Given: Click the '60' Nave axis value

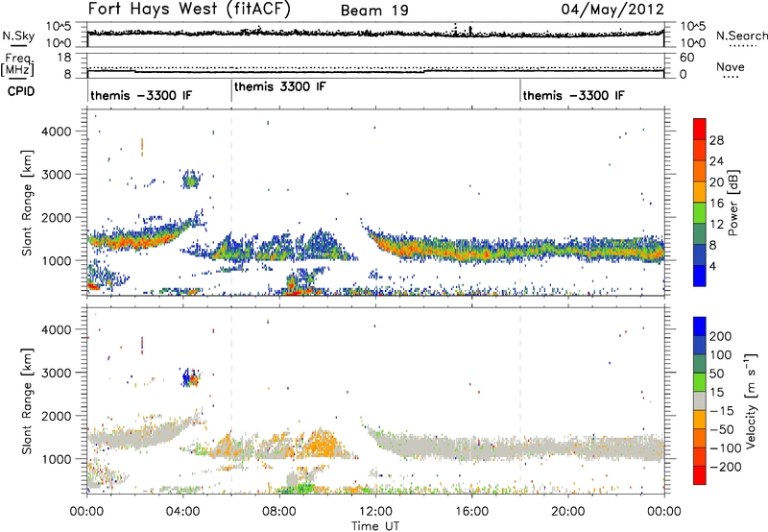Looking at the screenshot, I should click(x=686, y=58).
